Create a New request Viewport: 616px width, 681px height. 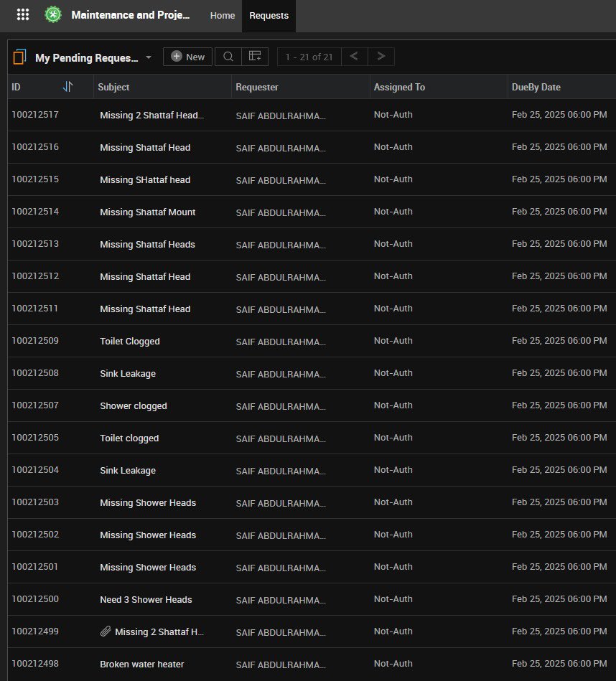coord(187,57)
